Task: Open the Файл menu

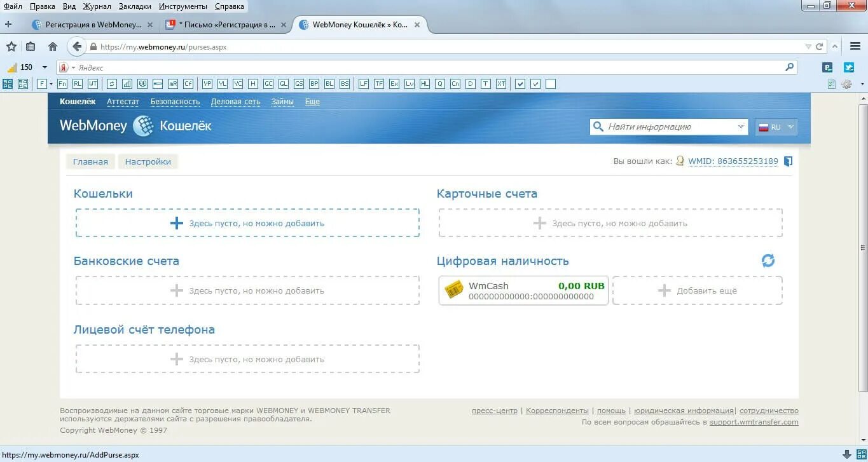Action: click(13, 6)
